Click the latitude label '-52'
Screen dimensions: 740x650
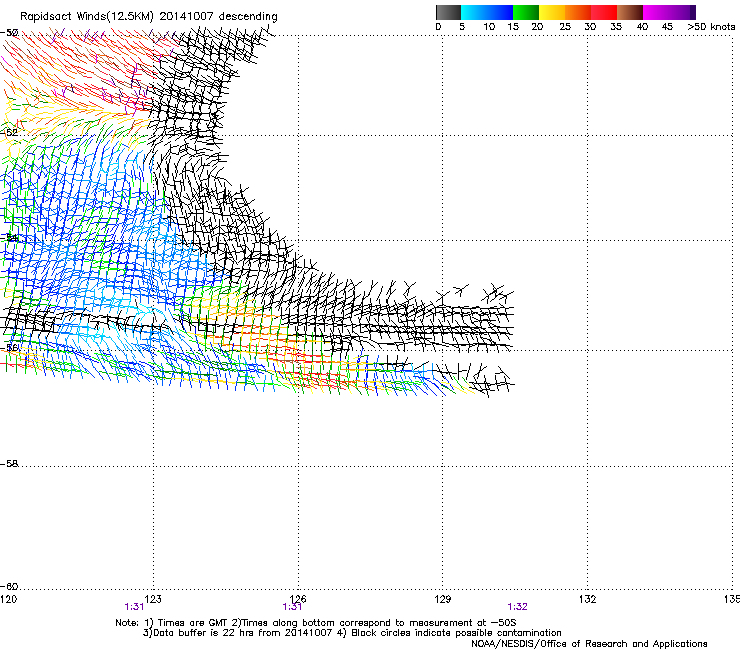pyautogui.click(x=9, y=133)
